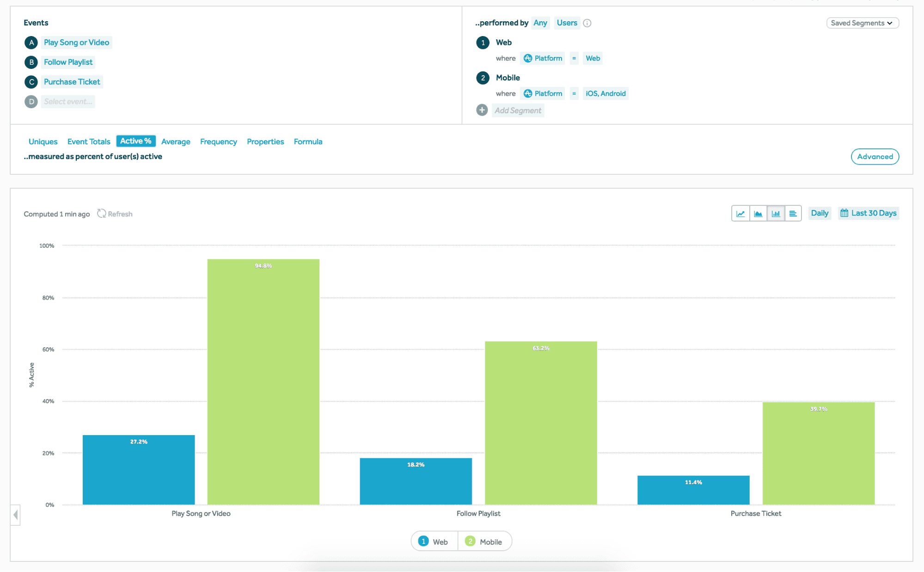924x572 pixels.
Task: Click the green Mobile legend color marker
Action: tap(470, 541)
